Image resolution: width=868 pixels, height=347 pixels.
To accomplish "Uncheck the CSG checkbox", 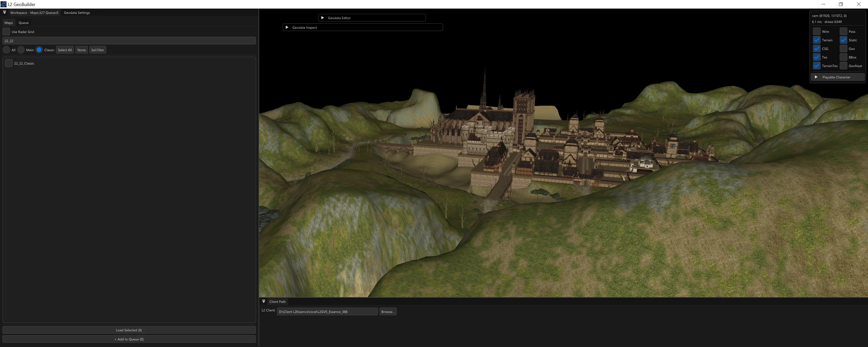I will (817, 48).
